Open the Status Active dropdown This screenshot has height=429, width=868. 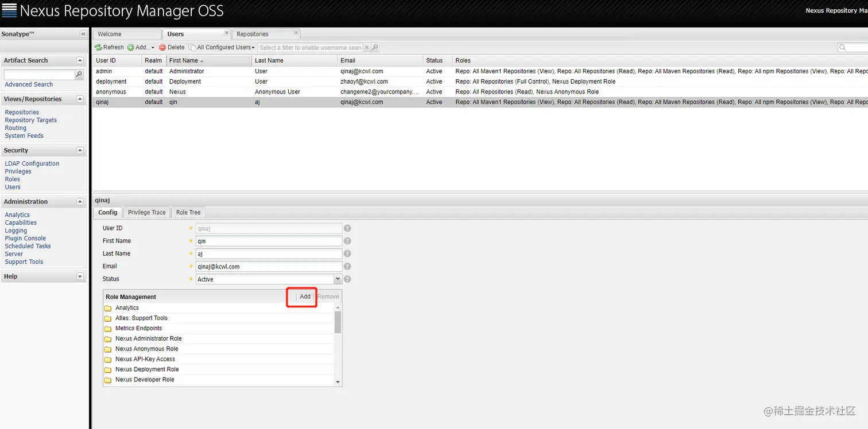pos(338,279)
